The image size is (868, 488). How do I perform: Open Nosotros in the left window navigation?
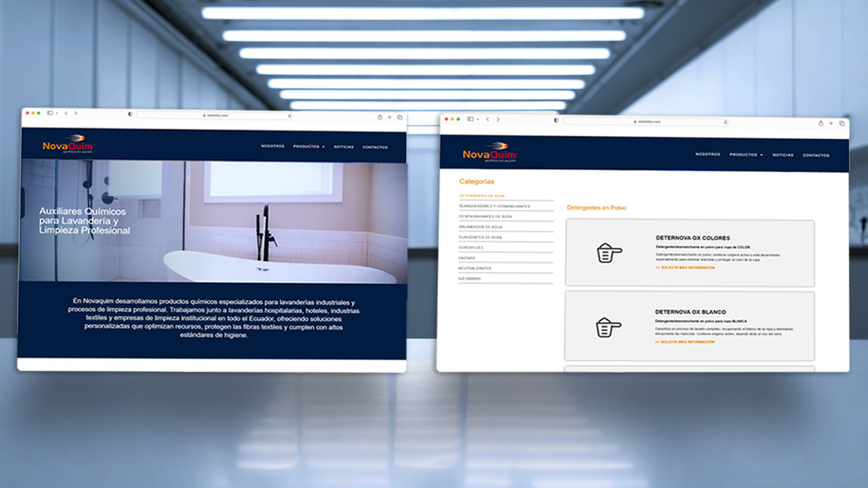[273, 146]
